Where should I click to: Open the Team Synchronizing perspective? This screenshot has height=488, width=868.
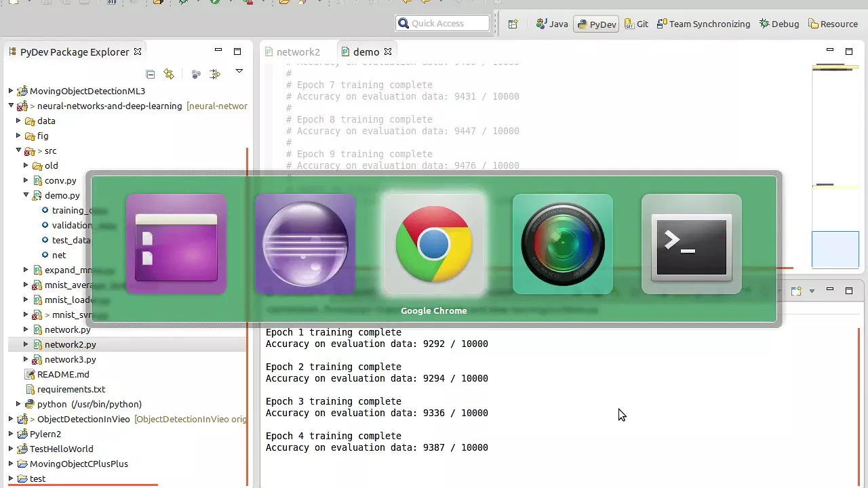pyautogui.click(x=703, y=24)
